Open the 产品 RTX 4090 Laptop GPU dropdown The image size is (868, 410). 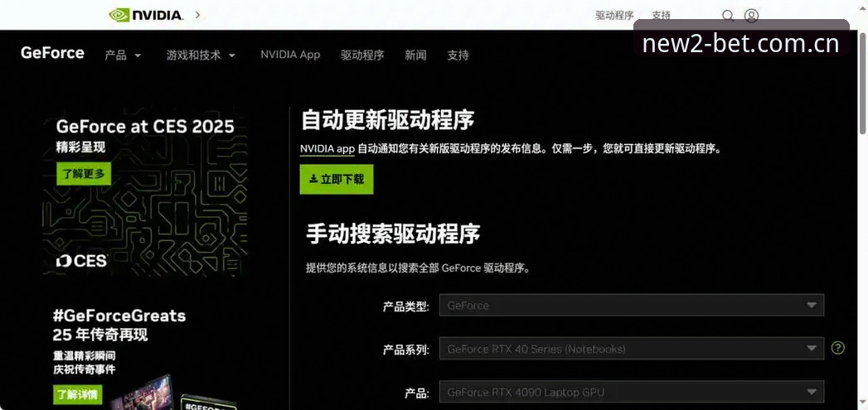(x=632, y=393)
